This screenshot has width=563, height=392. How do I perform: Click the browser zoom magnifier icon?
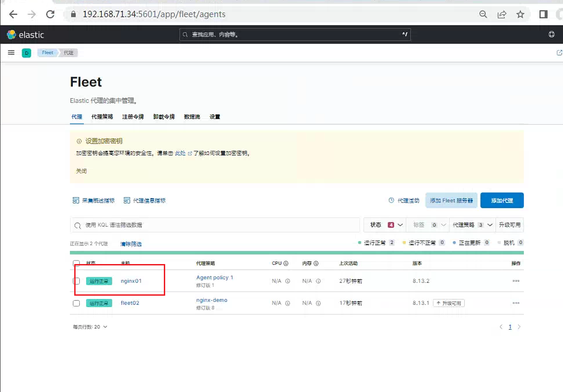[483, 14]
